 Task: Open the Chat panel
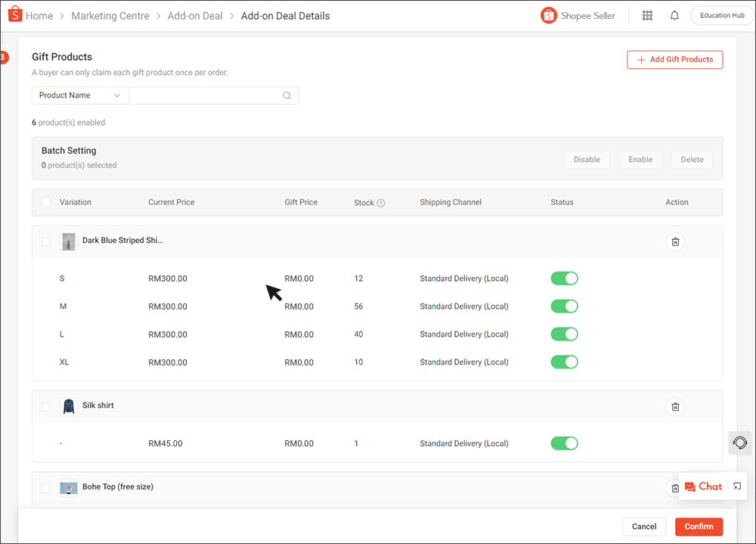[x=703, y=486]
